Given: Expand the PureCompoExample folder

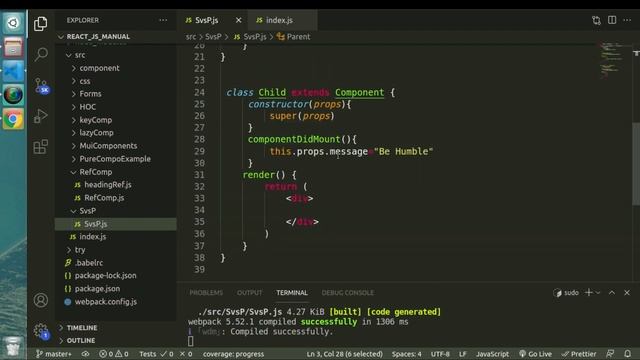Looking at the screenshot, I should coord(116,159).
